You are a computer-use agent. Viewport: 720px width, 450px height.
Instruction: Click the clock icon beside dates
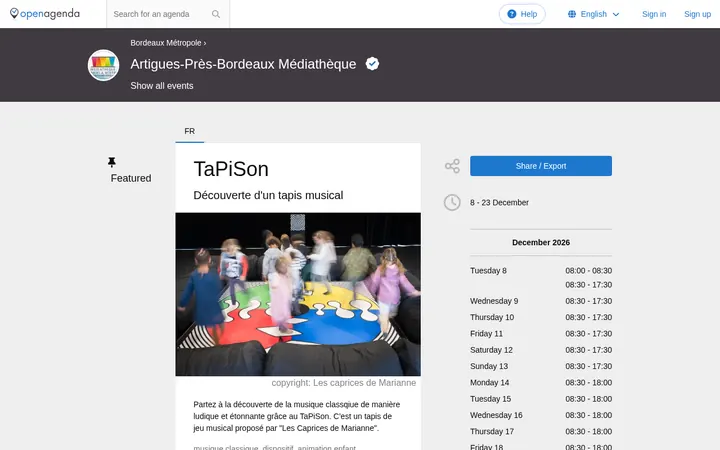tap(452, 202)
